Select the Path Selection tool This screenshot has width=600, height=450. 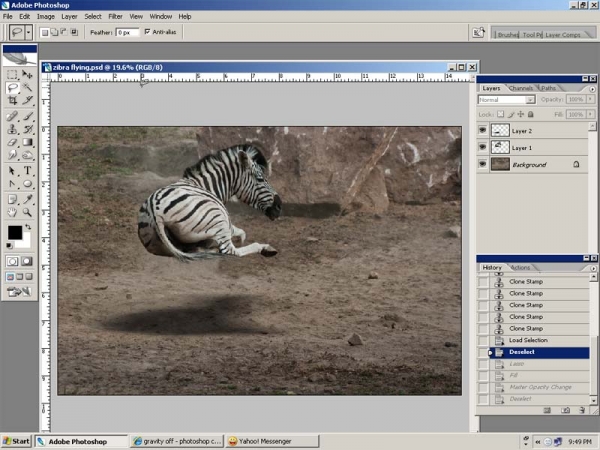click(12, 171)
